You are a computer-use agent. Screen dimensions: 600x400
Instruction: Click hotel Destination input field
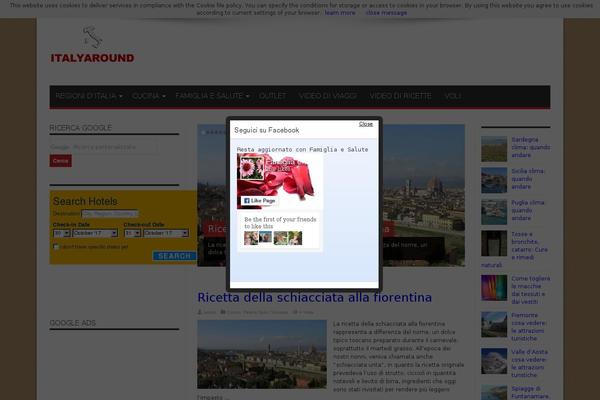pos(110,214)
